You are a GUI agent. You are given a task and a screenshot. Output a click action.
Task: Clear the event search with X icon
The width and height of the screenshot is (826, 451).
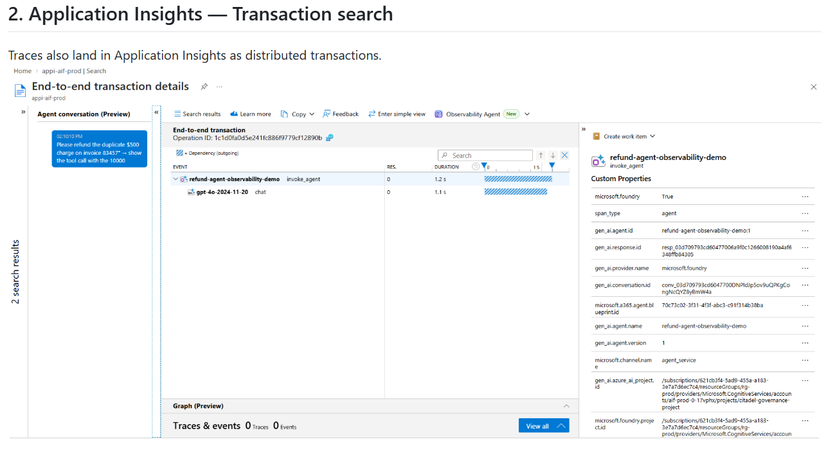(565, 155)
